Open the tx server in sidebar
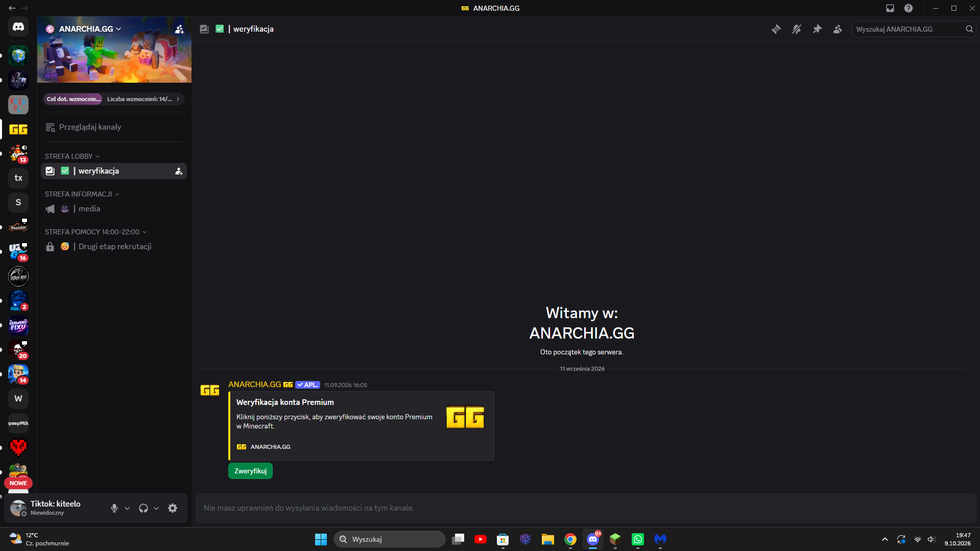980x551 pixels. [x=18, y=178]
